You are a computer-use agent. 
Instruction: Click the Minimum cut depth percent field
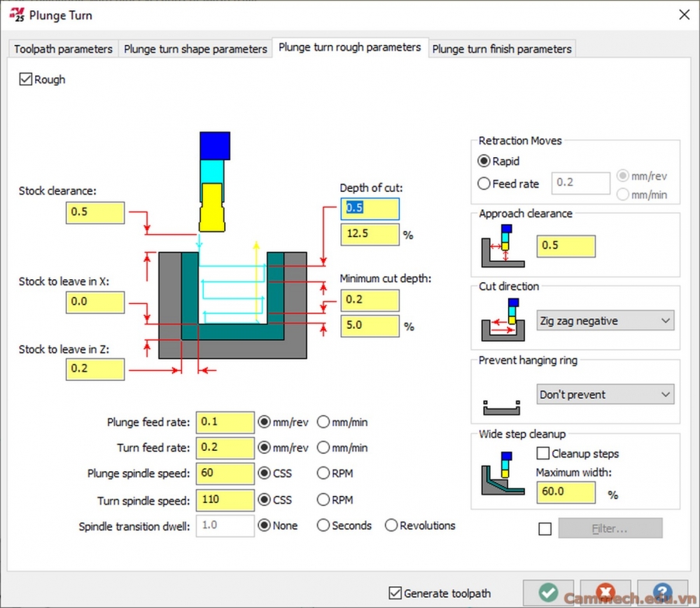click(x=370, y=326)
